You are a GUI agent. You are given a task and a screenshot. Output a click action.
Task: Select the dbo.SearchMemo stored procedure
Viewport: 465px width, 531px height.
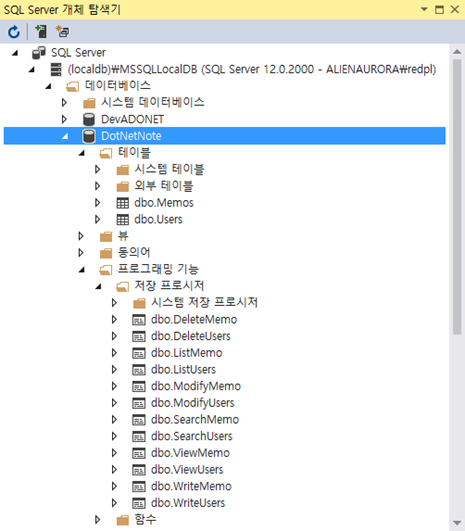point(195,420)
